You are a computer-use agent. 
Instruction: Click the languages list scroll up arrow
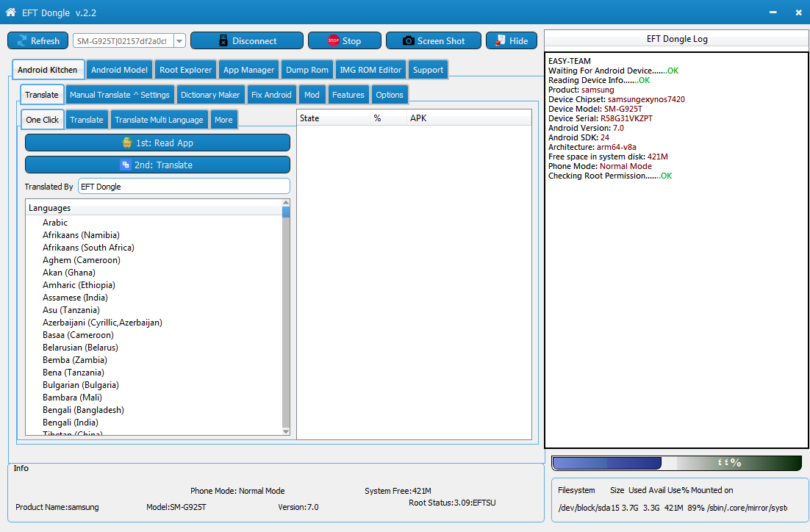point(286,203)
